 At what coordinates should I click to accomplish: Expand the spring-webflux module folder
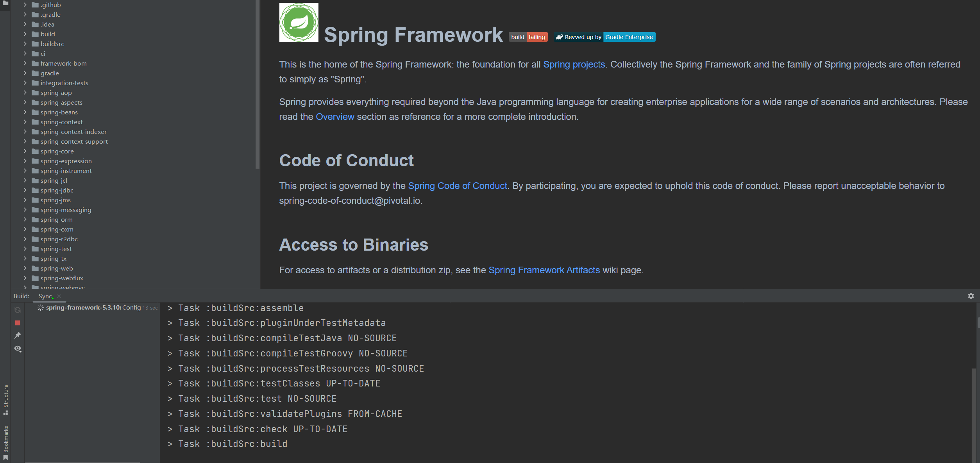25,278
